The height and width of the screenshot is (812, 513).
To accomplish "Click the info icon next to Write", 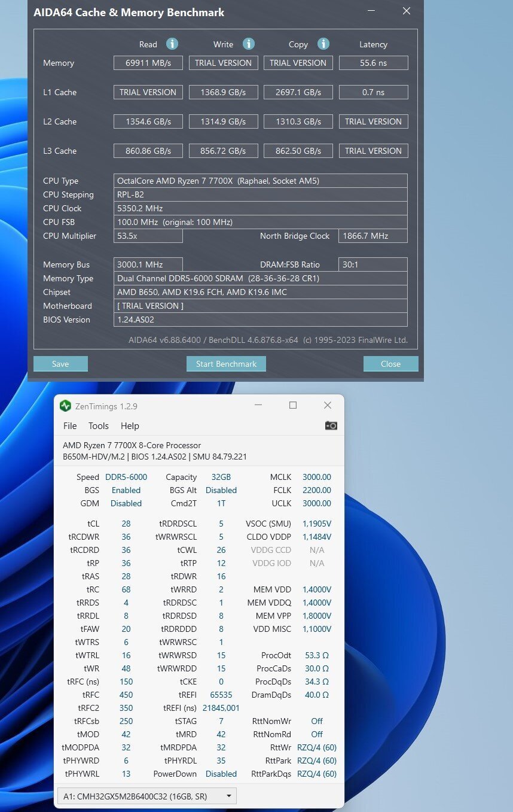I will click(249, 44).
